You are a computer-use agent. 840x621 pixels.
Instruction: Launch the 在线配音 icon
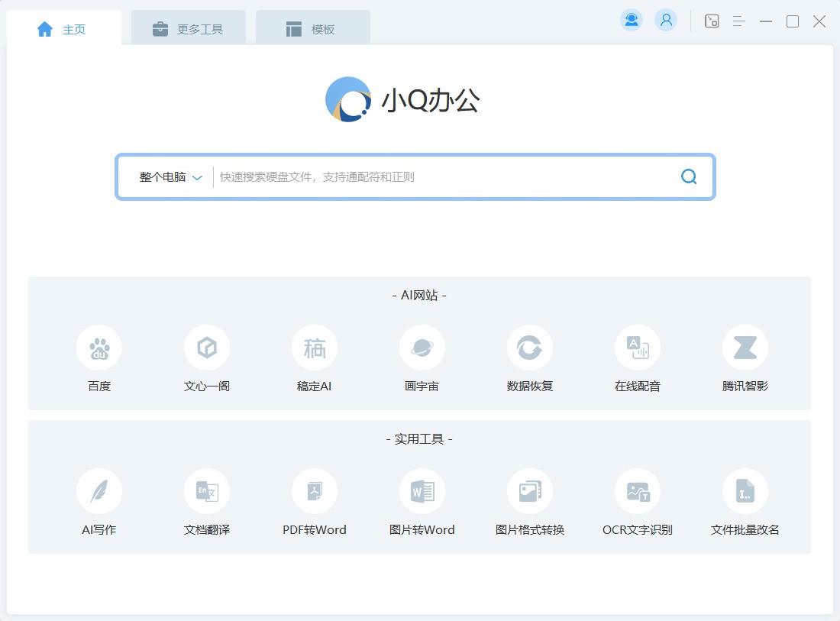(x=638, y=348)
